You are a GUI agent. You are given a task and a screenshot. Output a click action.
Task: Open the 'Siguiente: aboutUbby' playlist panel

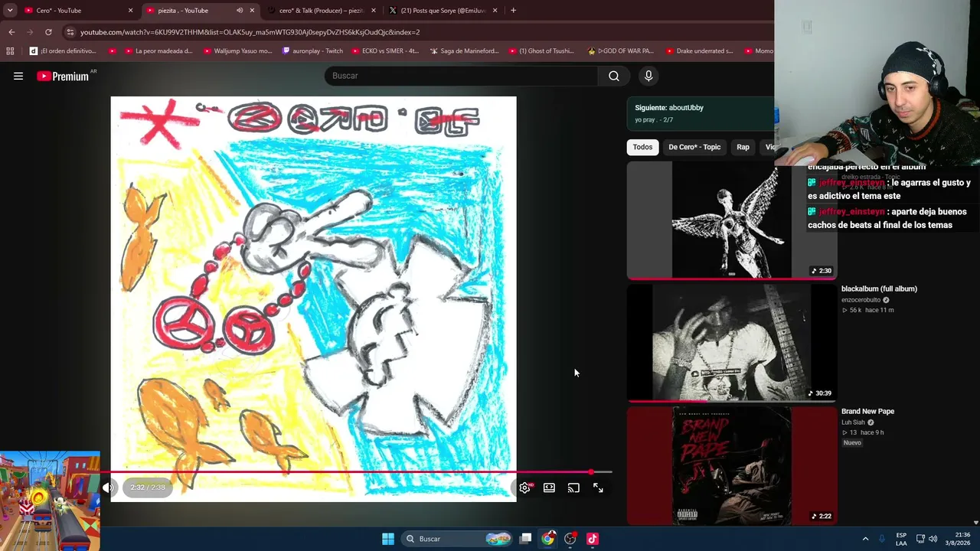[701, 113]
